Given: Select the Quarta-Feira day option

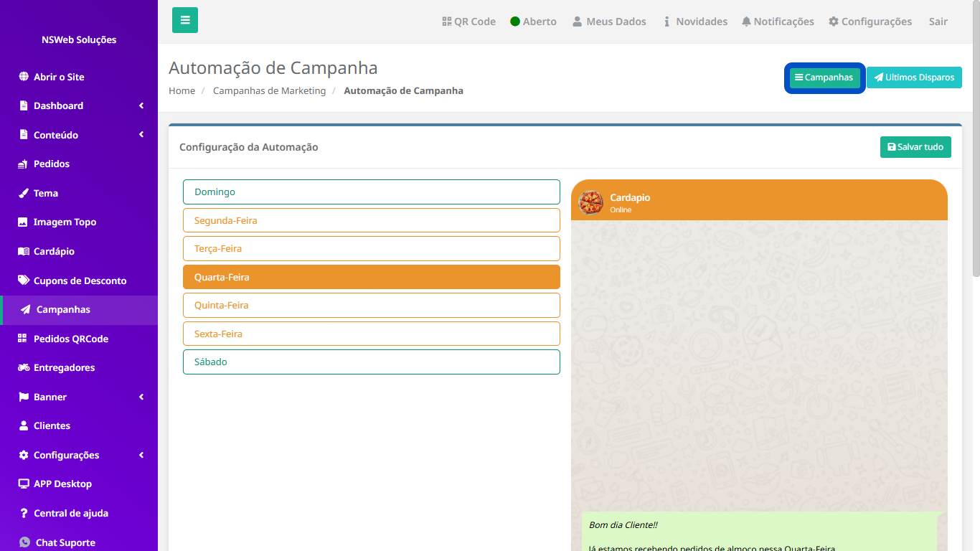Looking at the screenshot, I should point(372,277).
